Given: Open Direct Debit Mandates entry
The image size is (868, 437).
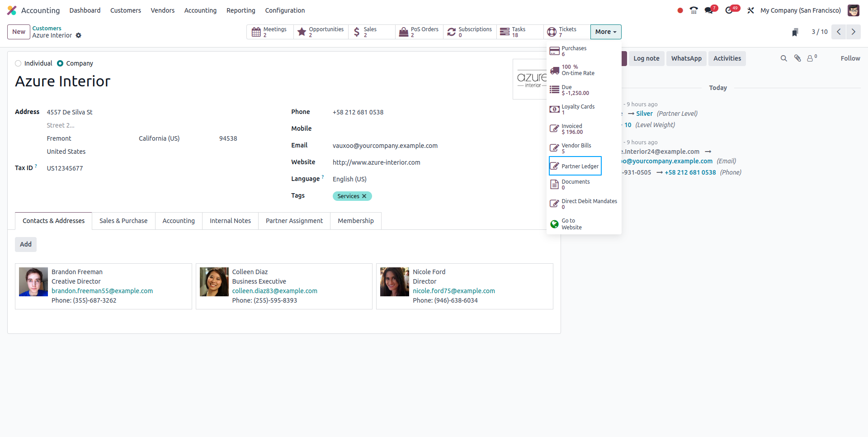Looking at the screenshot, I should (584, 204).
